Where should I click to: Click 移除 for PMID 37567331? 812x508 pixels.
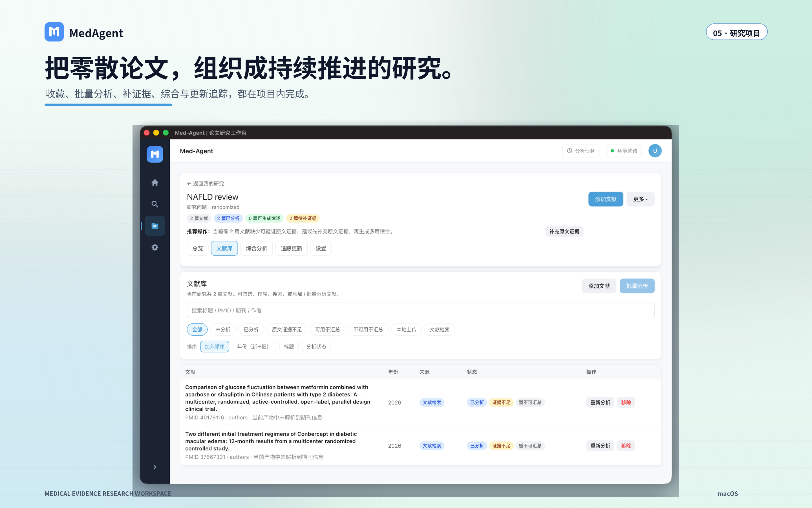click(x=626, y=446)
